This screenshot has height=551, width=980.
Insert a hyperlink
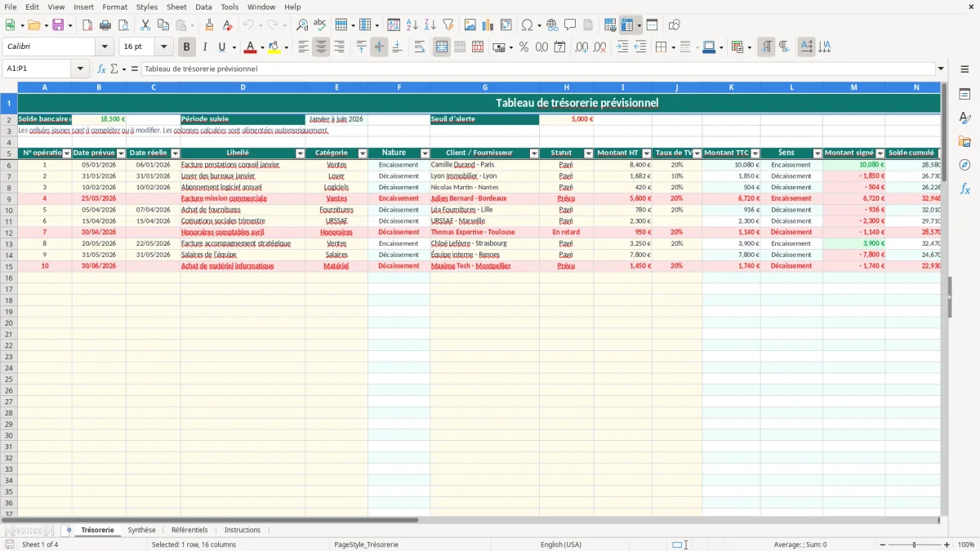click(552, 25)
